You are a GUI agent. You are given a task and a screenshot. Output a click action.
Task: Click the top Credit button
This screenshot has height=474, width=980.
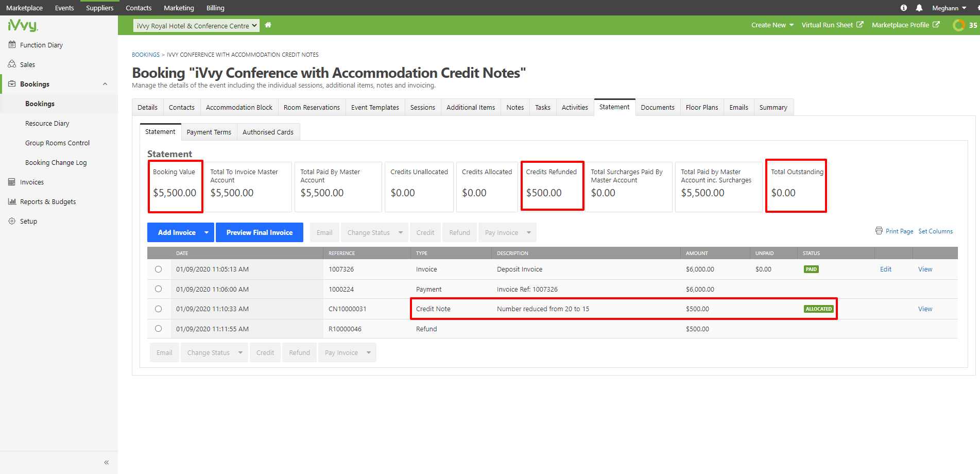click(425, 232)
